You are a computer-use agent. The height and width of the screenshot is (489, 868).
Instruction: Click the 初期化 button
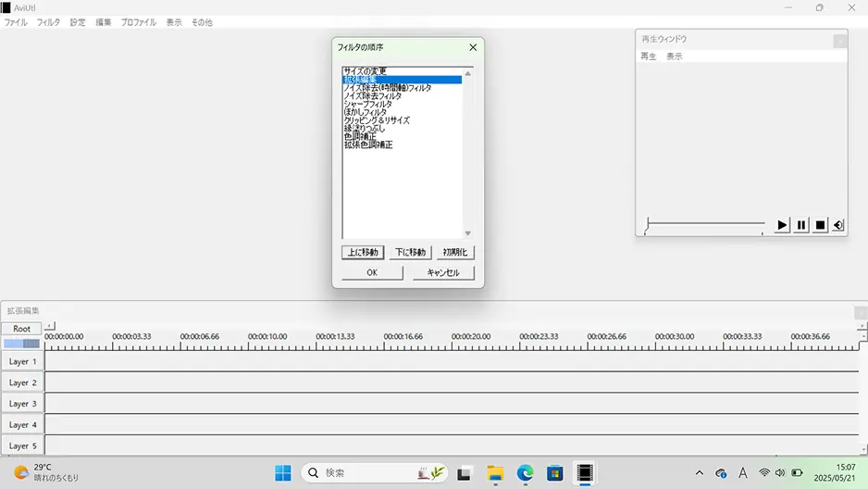point(455,252)
